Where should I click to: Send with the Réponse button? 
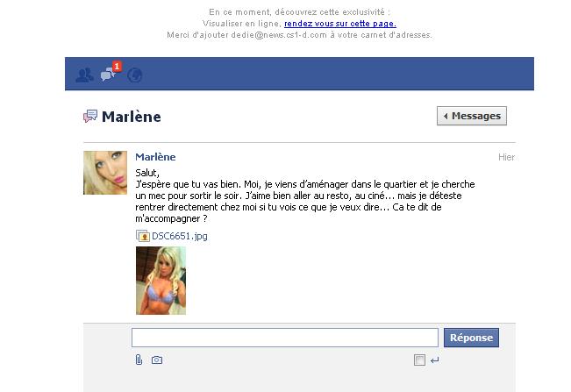coord(471,338)
